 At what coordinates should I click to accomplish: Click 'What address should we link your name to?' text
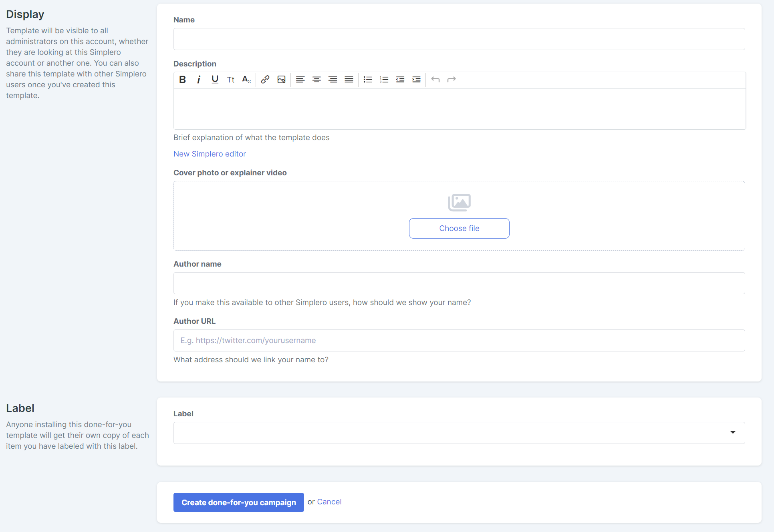(x=251, y=359)
